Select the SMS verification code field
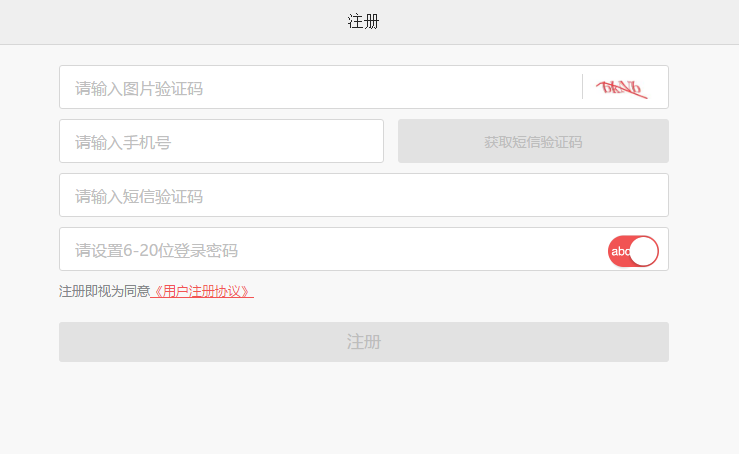This screenshot has height=454, width=739. tap(363, 196)
